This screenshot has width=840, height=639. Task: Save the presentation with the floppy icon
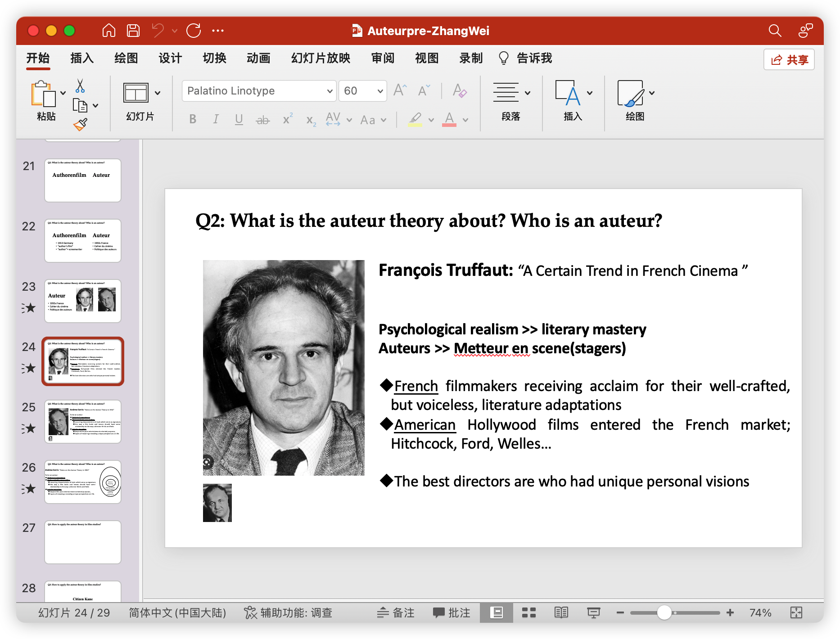pos(133,31)
